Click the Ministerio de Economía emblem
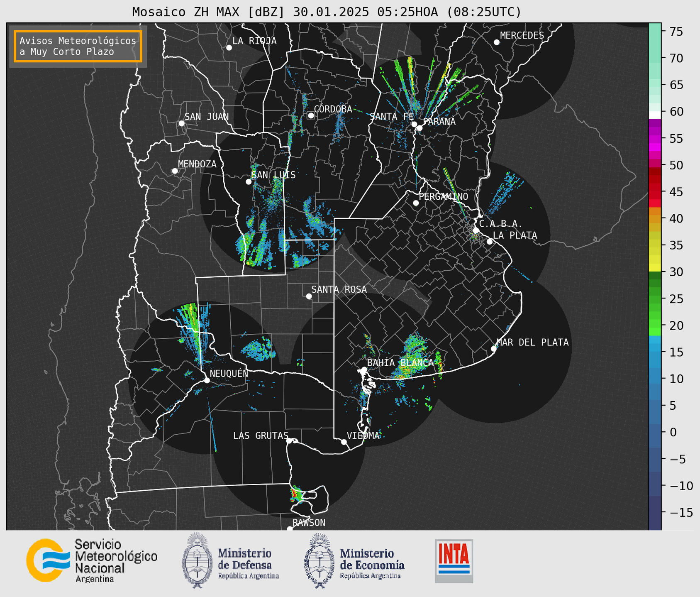Viewport: 700px width, 597px height. point(320,560)
